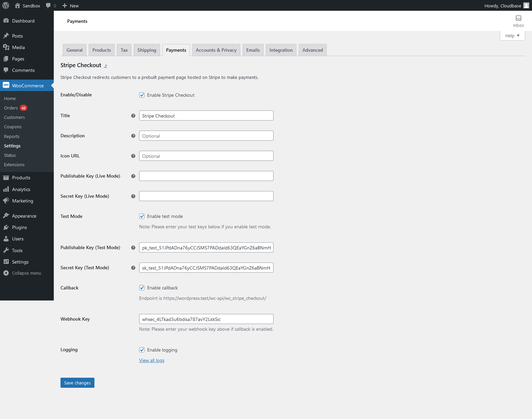Image resolution: width=532 pixels, height=419 pixels.
Task: Click the Publishable Key (Test Mode) field
Action: pyautogui.click(x=206, y=247)
